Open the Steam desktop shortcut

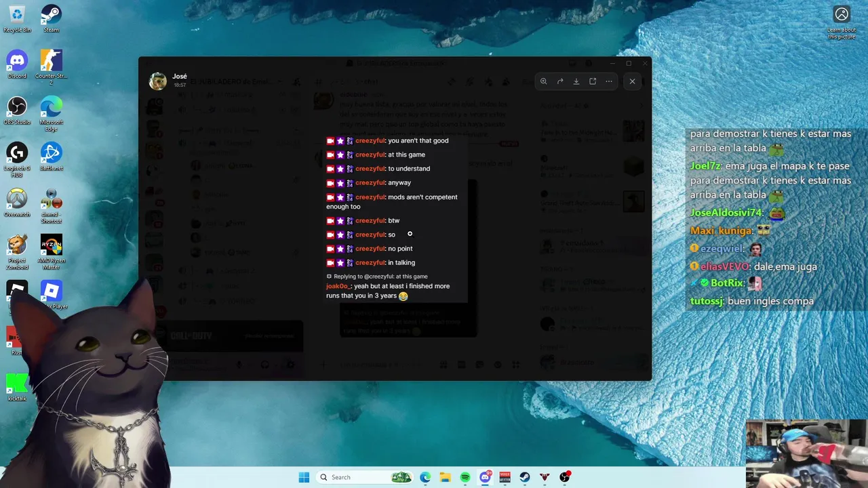click(51, 19)
